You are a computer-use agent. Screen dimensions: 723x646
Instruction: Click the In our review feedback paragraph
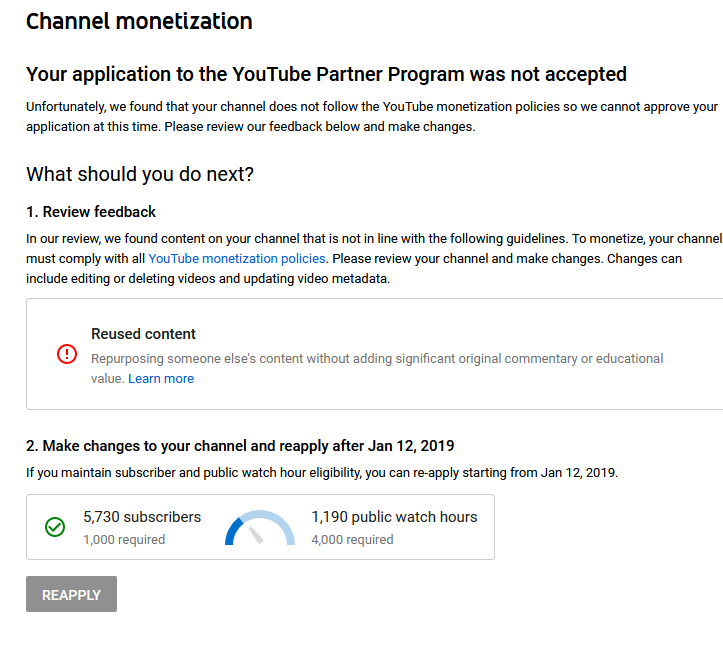point(373,259)
